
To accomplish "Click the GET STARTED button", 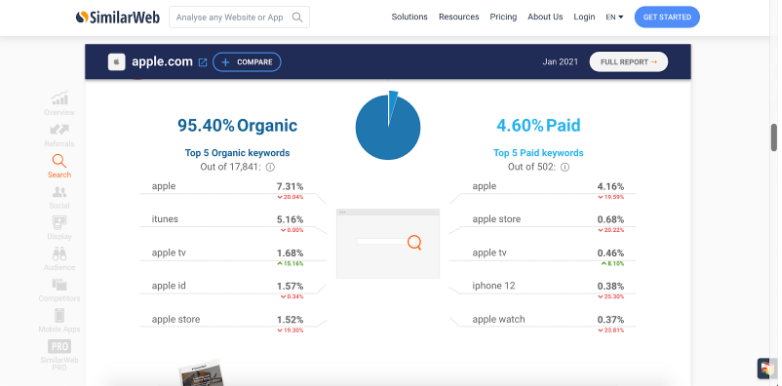I will (x=667, y=17).
